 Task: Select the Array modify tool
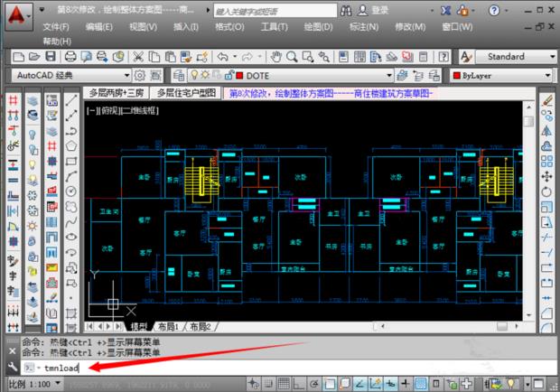[x=546, y=161]
